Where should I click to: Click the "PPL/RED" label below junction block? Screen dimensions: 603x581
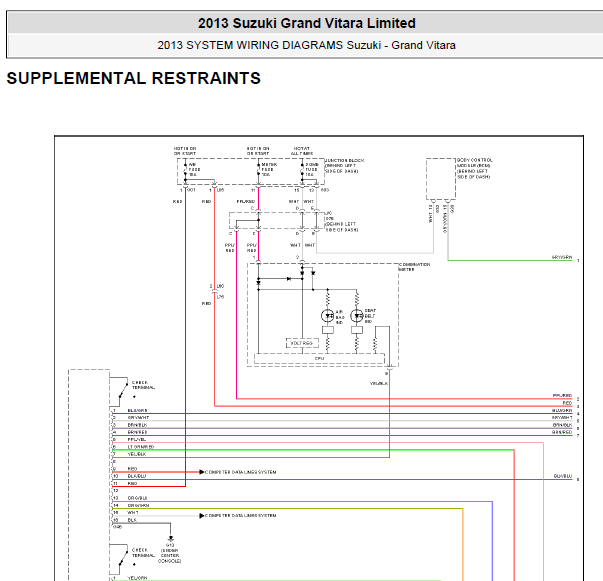click(x=246, y=201)
